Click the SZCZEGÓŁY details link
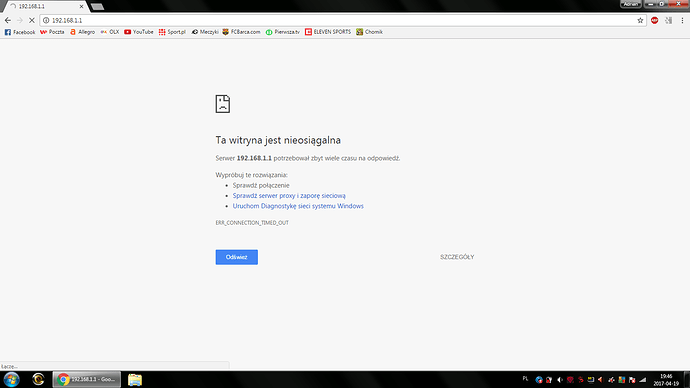The width and height of the screenshot is (690, 388). coord(457,257)
